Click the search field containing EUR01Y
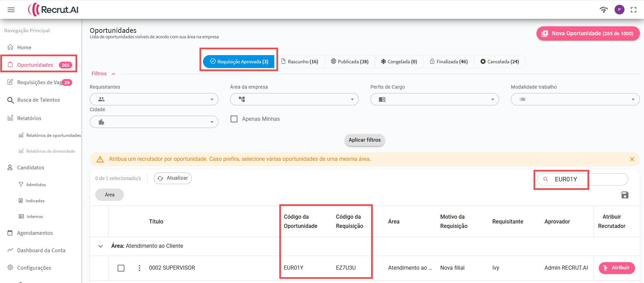Viewport: 644px width, 283px height. click(589, 179)
